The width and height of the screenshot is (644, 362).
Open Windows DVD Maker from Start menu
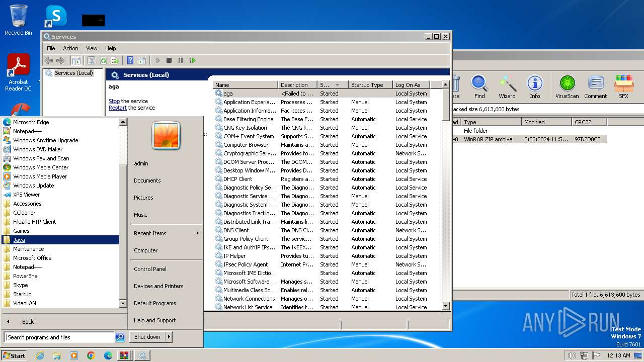tap(60, 149)
